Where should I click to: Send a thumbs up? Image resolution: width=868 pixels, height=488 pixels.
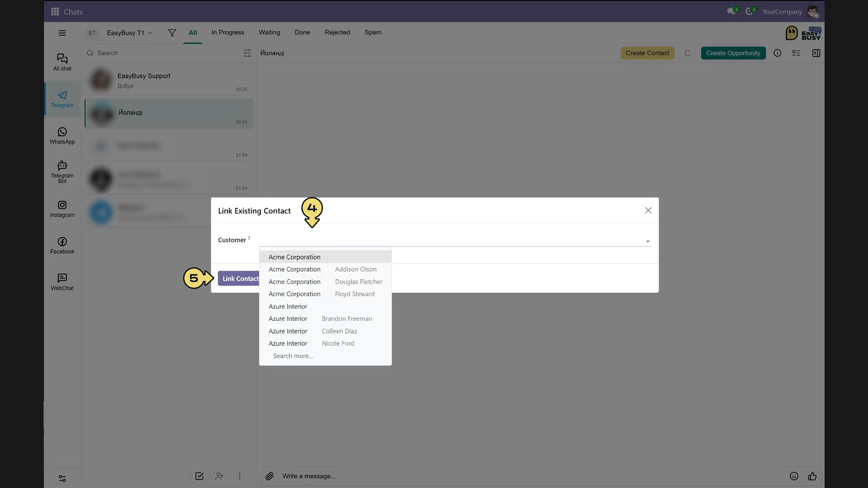[812, 476]
